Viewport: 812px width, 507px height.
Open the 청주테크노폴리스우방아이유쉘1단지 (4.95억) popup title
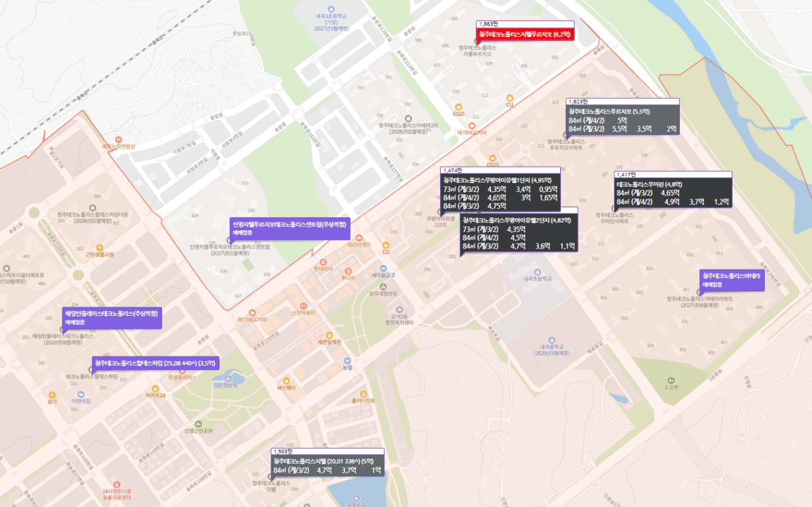tap(497, 180)
